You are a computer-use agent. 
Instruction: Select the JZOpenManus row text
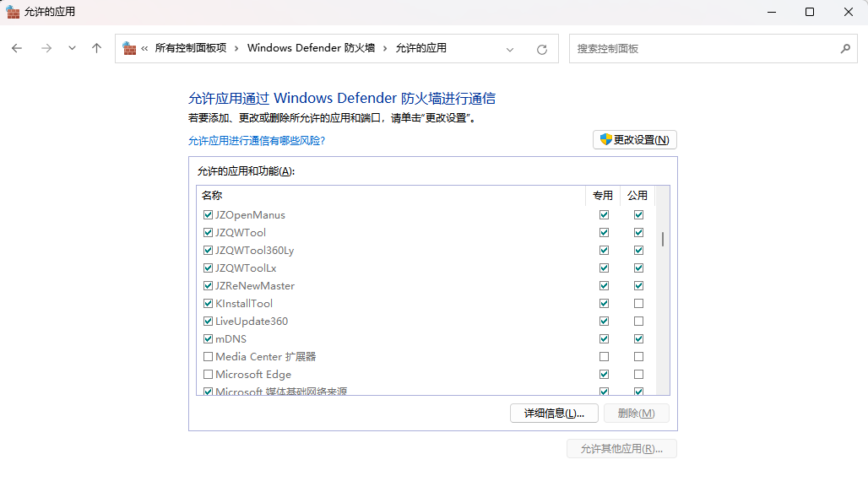point(250,214)
